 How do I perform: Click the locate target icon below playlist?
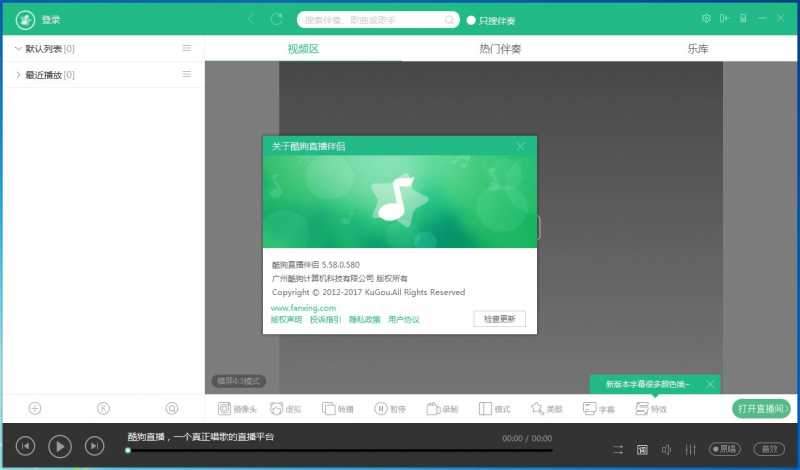click(172, 408)
